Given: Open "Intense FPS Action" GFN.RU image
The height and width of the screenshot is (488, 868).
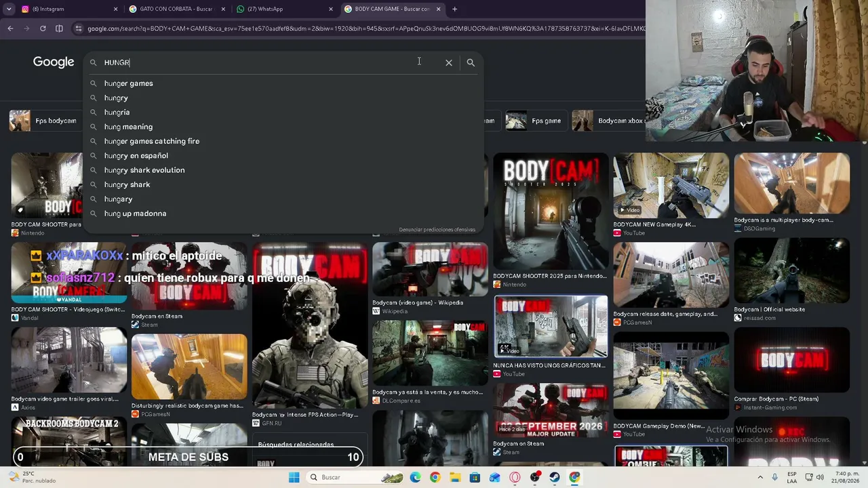Looking at the screenshot, I should click(310, 325).
